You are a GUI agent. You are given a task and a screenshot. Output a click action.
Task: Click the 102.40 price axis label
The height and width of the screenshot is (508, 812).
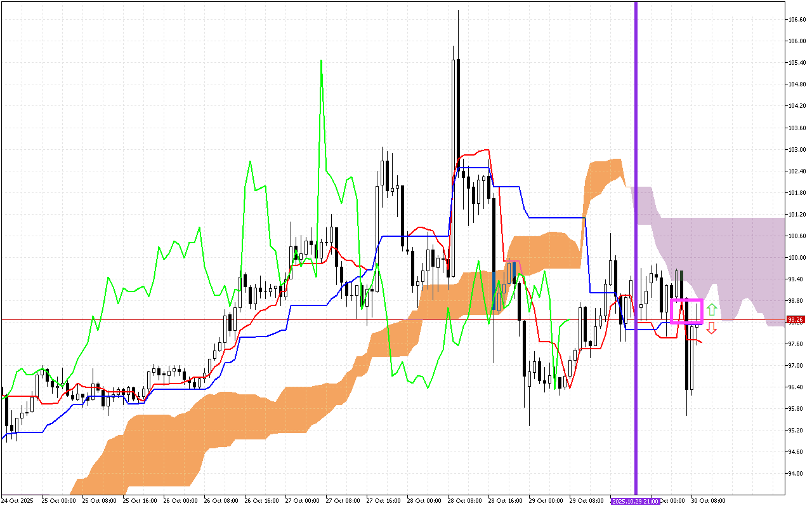[796, 171]
